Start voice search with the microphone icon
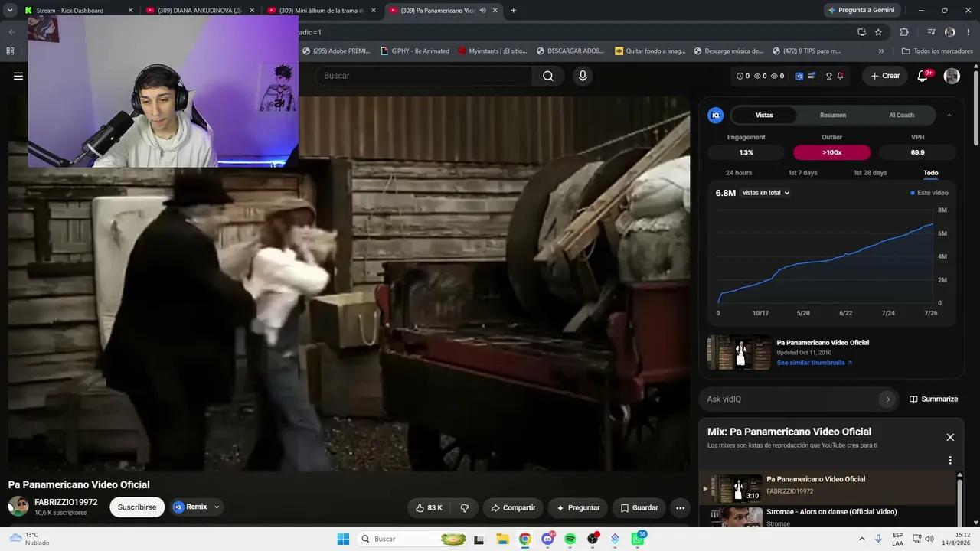Screen dimensions: 980x551 point(583,76)
